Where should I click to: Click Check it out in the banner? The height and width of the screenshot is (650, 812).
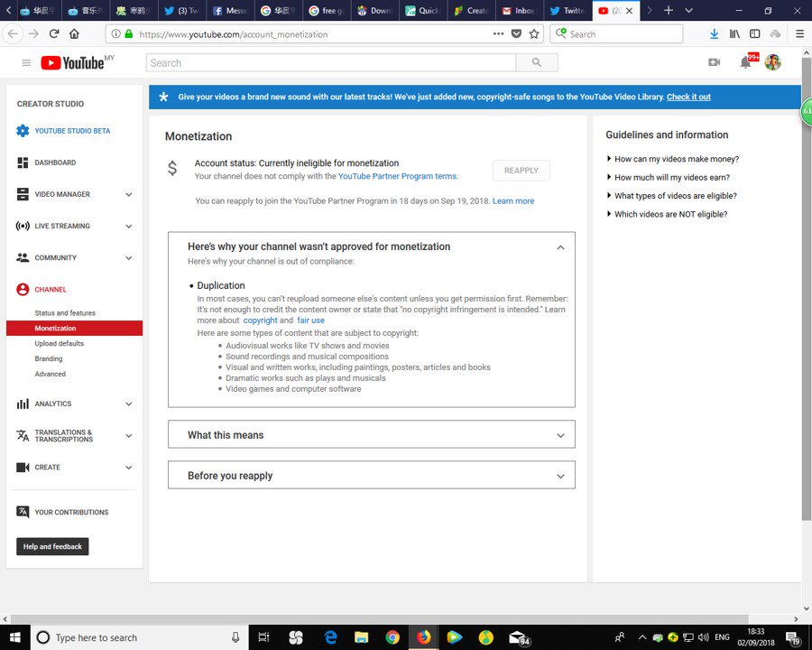tap(688, 97)
